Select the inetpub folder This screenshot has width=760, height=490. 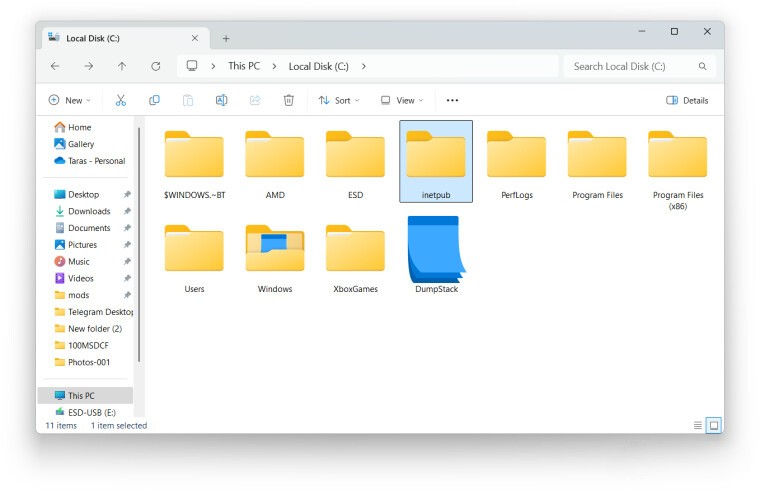click(436, 161)
